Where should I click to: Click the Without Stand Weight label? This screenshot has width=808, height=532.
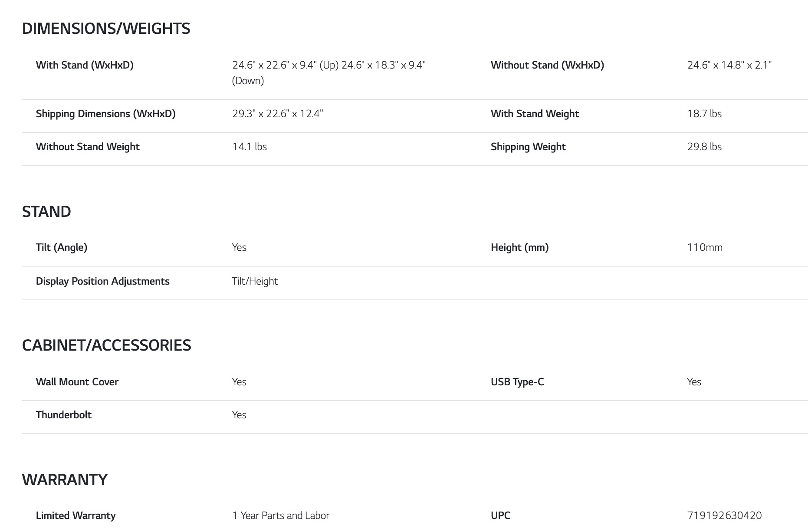[x=88, y=147]
